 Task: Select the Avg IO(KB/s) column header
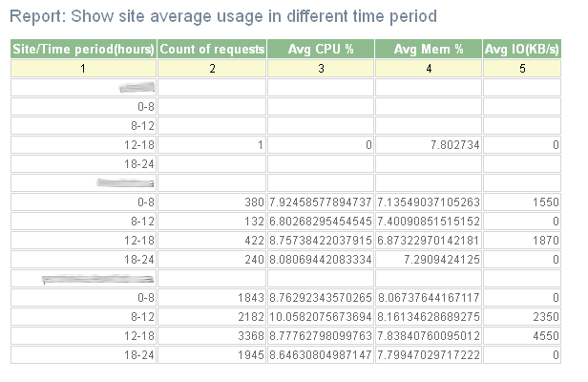tap(522, 49)
